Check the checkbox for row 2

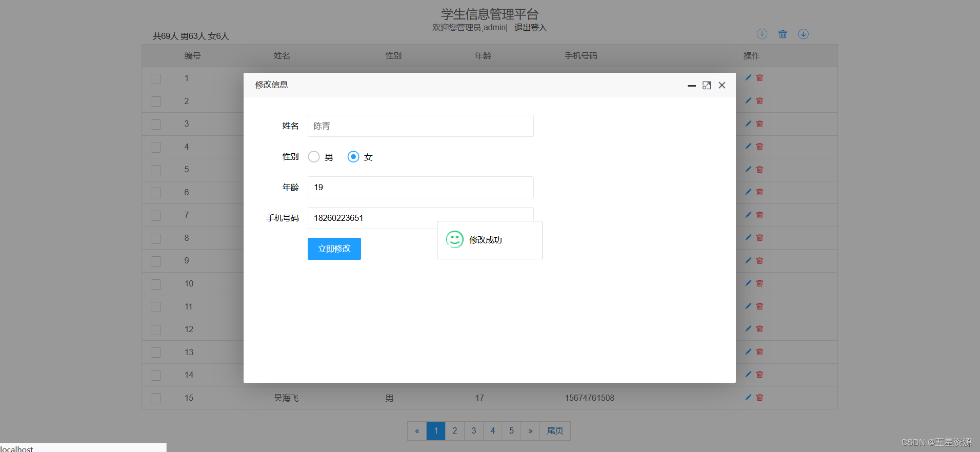tap(156, 101)
